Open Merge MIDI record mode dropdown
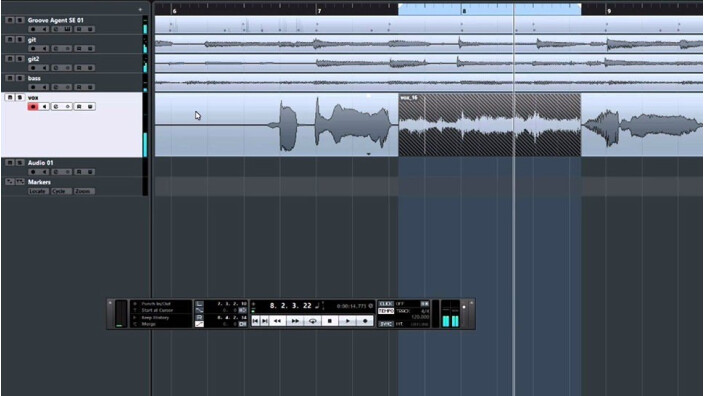This screenshot has height=396, width=704. pyautogui.click(x=148, y=324)
